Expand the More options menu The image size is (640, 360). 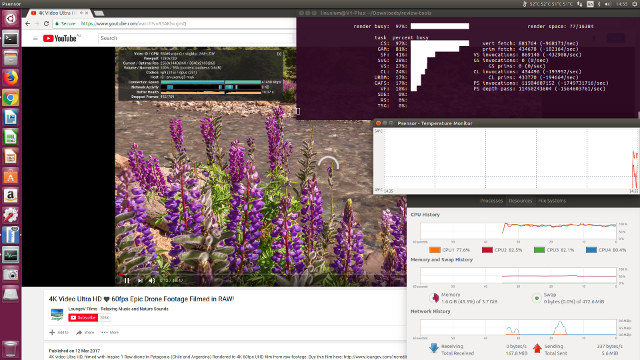click(110, 332)
